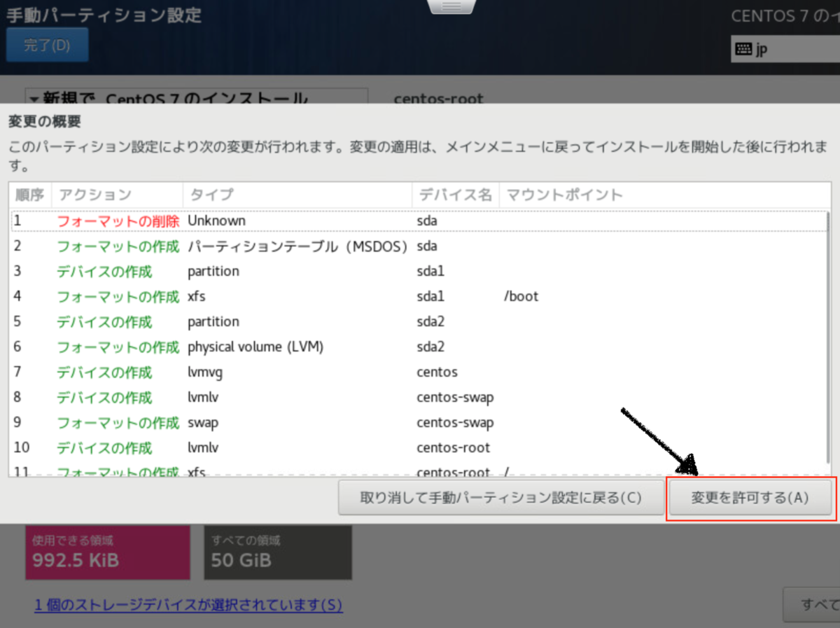The width and height of the screenshot is (840, 628).
Task: Click the 使用できる領域 992.5 KiB box
Action: pyautogui.click(x=108, y=552)
